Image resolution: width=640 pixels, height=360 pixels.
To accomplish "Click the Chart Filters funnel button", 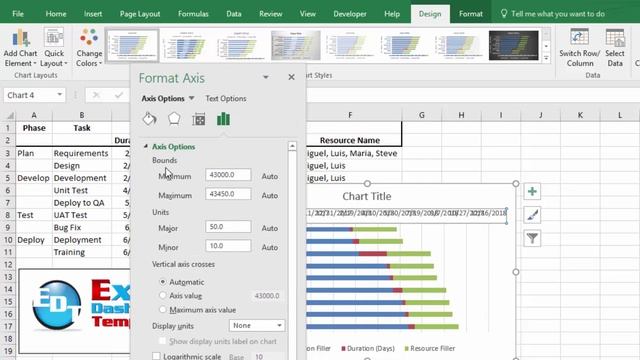I will [532, 238].
